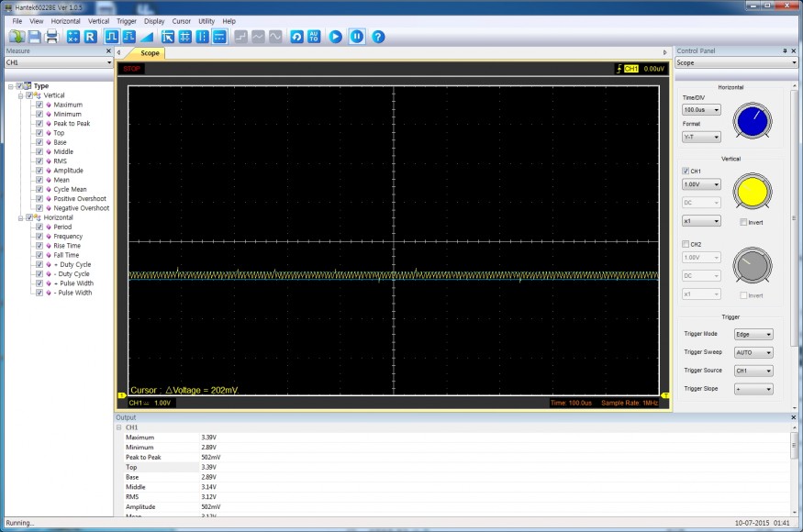Click the Open file toolbar icon
Screen dimensions: 803x532
coord(17,37)
